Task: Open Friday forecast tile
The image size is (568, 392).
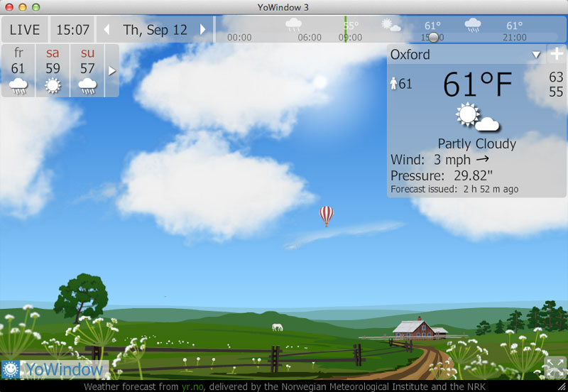Action: [18, 70]
